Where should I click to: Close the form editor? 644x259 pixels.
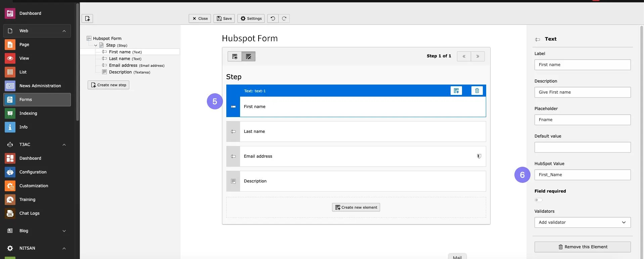(x=200, y=18)
